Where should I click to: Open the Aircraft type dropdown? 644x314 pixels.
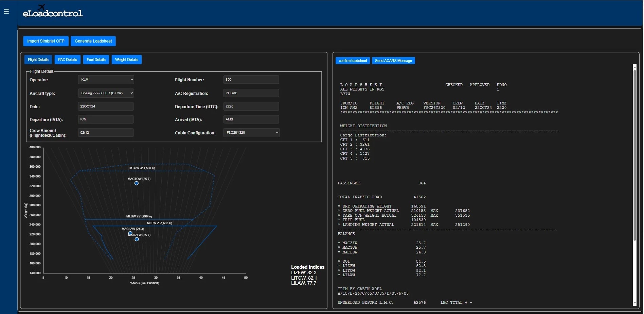click(x=106, y=93)
